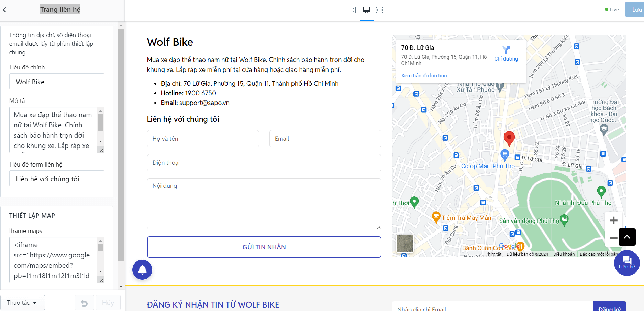The image size is (644, 311).
Task: Click the Liên hệ với chúng tôi heading
Action: click(183, 119)
